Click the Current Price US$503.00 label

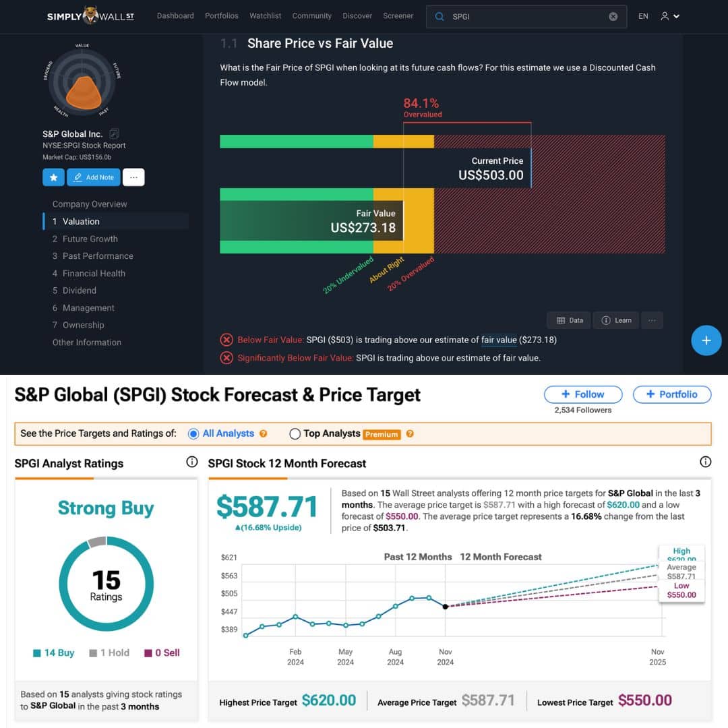(491, 169)
